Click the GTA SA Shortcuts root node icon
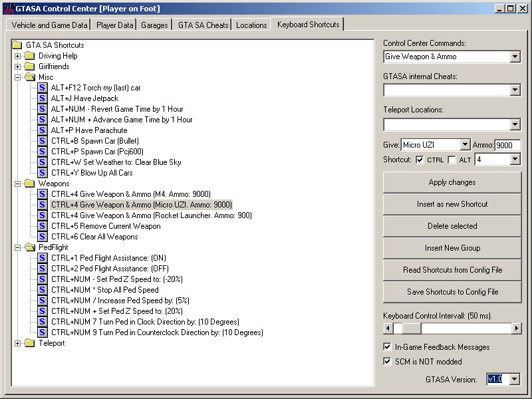The width and height of the screenshot is (532, 399). tap(17, 45)
